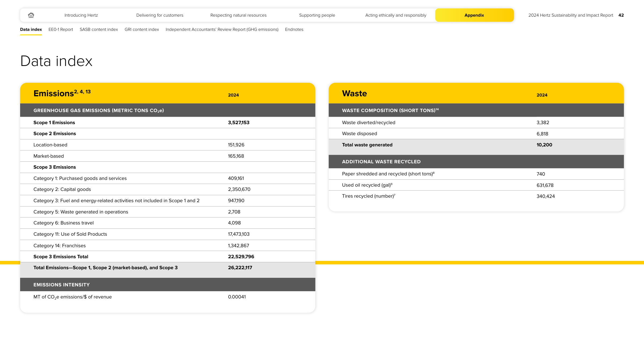
Task: Click the Emissions table heading
Action: (x=62, y=93)
